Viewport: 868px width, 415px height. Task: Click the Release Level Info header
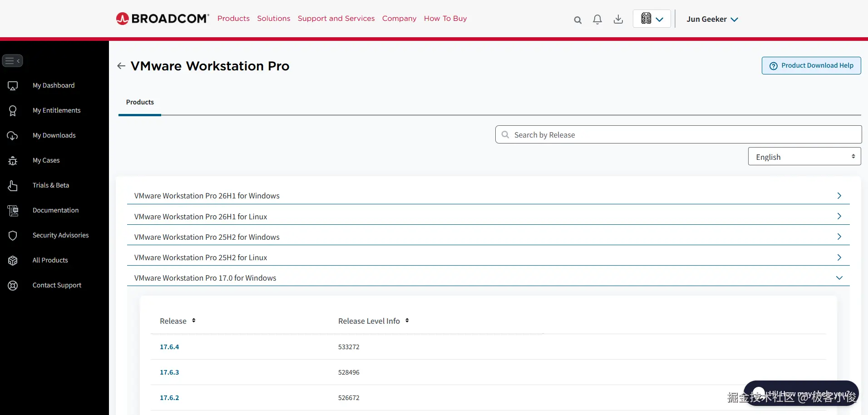coord(369,321)
